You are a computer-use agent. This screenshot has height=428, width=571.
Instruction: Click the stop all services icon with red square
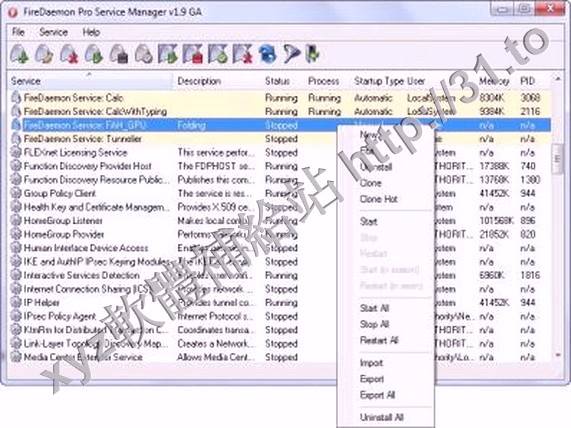click(x=193, y=54)
